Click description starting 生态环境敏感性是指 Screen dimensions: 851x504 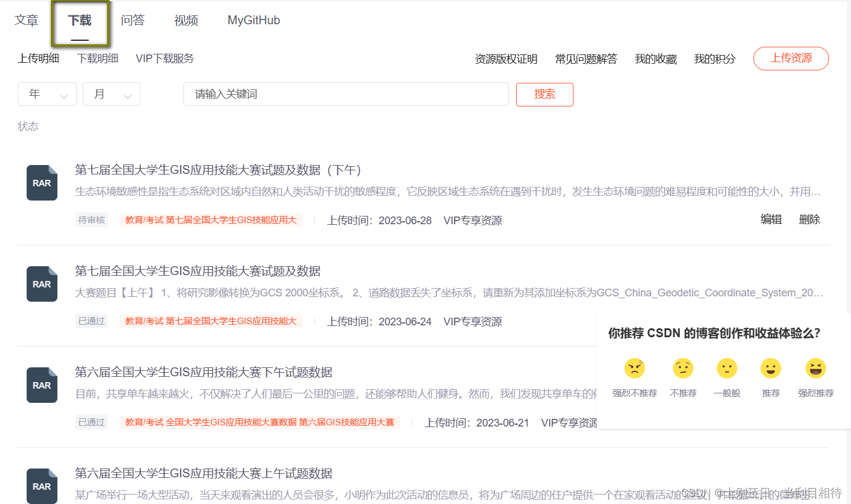[448, 192]
